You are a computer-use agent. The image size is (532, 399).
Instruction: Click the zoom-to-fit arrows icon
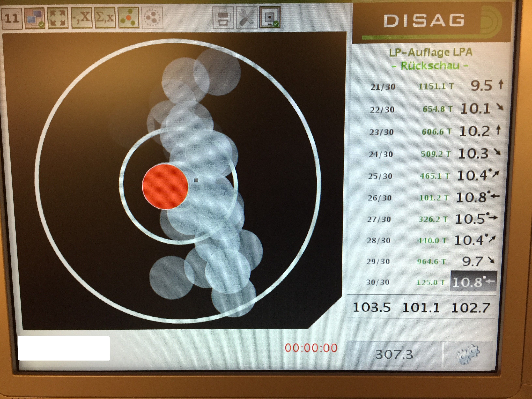tap(58, 18)
